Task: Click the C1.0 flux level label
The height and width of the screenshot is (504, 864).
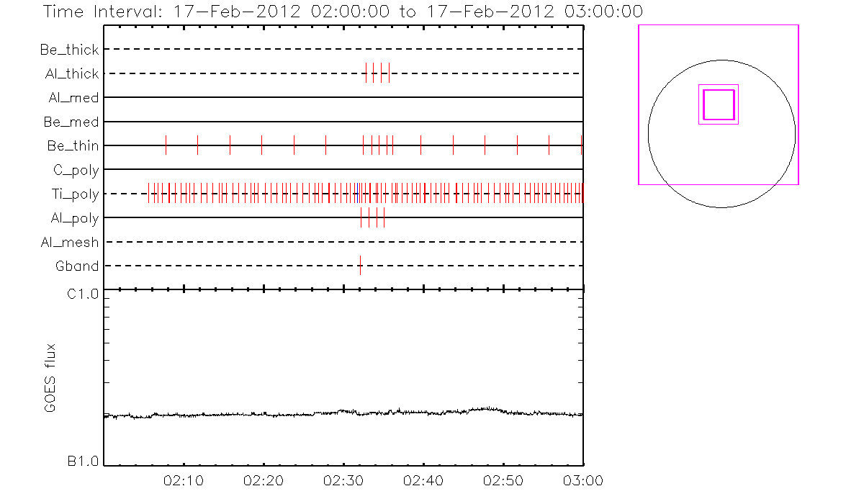Action: 83,294
